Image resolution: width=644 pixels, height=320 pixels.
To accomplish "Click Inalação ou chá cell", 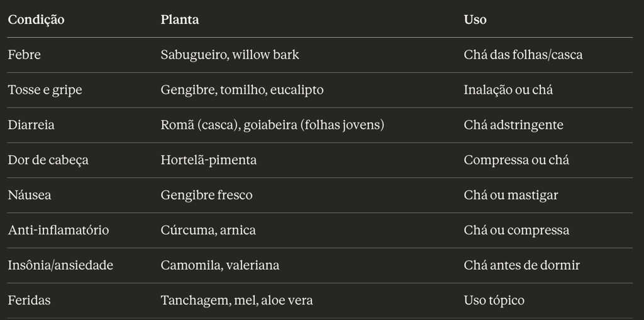I will click(508, 90).
